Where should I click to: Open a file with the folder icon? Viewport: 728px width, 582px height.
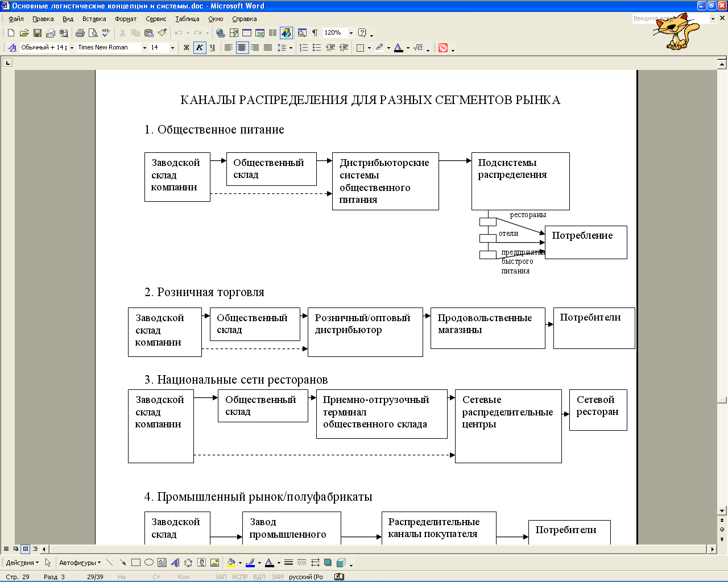(24, 33)
